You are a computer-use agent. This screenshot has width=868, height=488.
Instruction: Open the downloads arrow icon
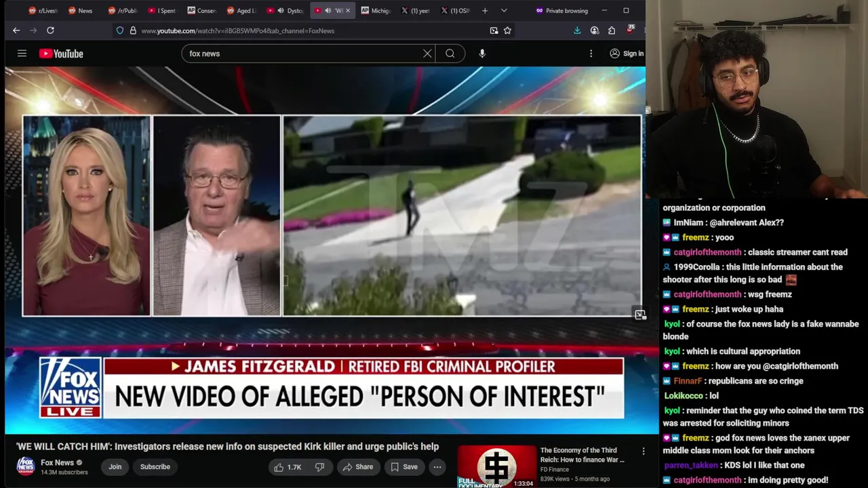[x=577, y=30]
